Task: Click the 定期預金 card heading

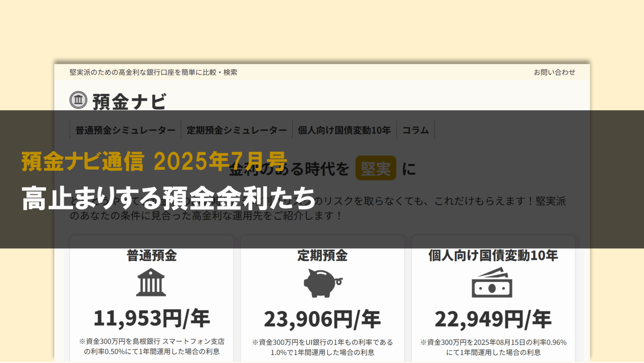Action: click(x=322, y=256)
